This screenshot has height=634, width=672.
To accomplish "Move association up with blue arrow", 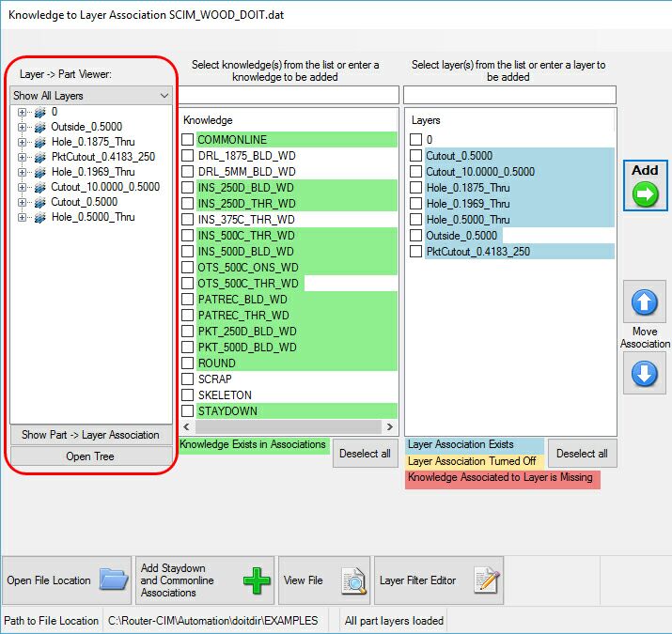I will tap(644, 302).
